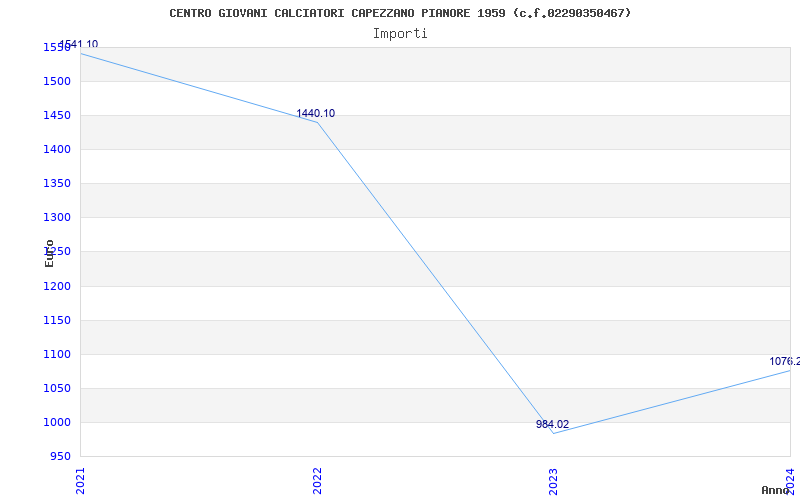Click the 1300 y-axis tick label
Viewport: 800px width, 500px height.
(57, 217)
